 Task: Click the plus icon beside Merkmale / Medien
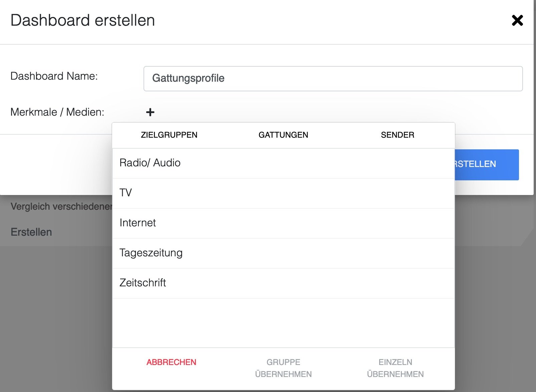[x=150, y=112]
